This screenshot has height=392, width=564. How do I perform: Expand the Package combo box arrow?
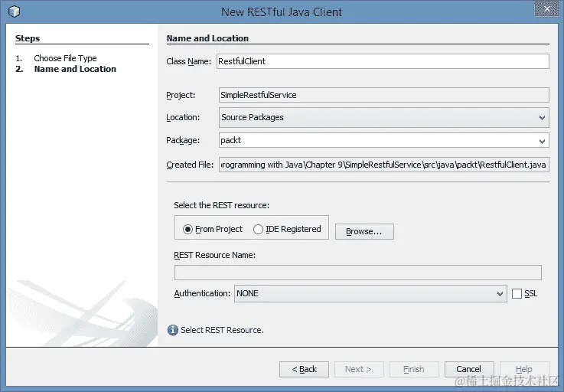[542, 141]
